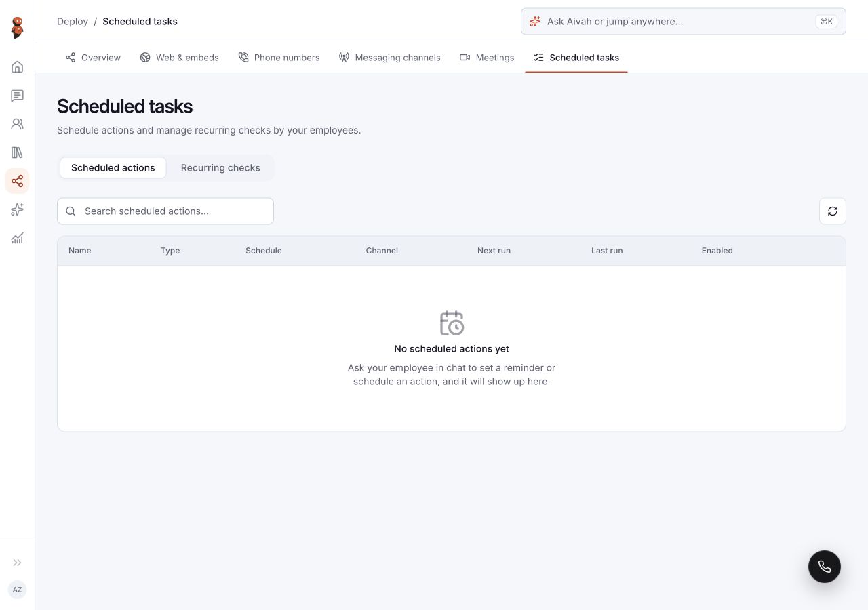Click the Type column header
Viewport: 868px width, 610px height.
(170, 251)
